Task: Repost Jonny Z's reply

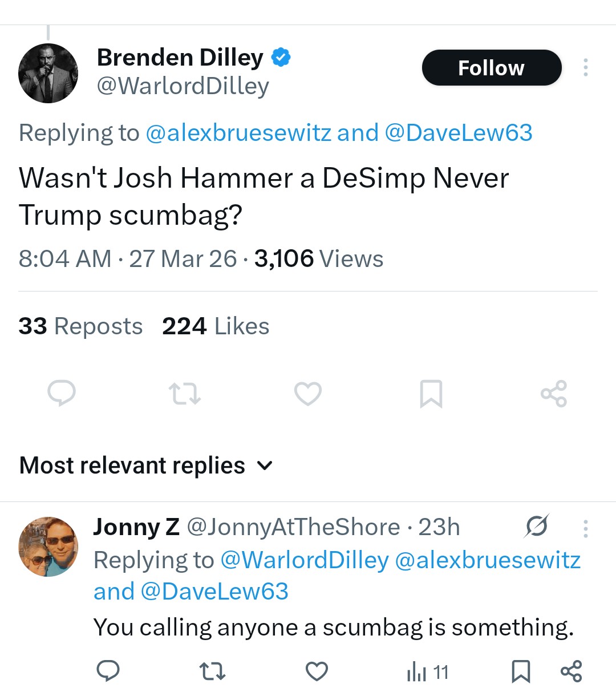Action: 213,671
